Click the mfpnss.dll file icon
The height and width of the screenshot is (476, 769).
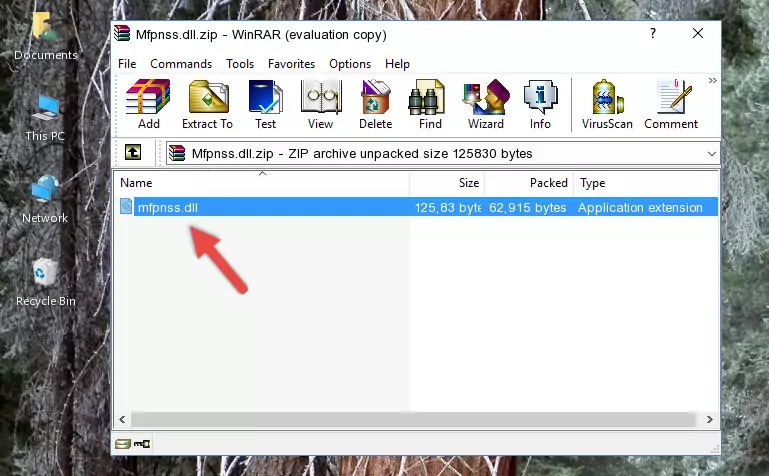(x=126, y=206)
